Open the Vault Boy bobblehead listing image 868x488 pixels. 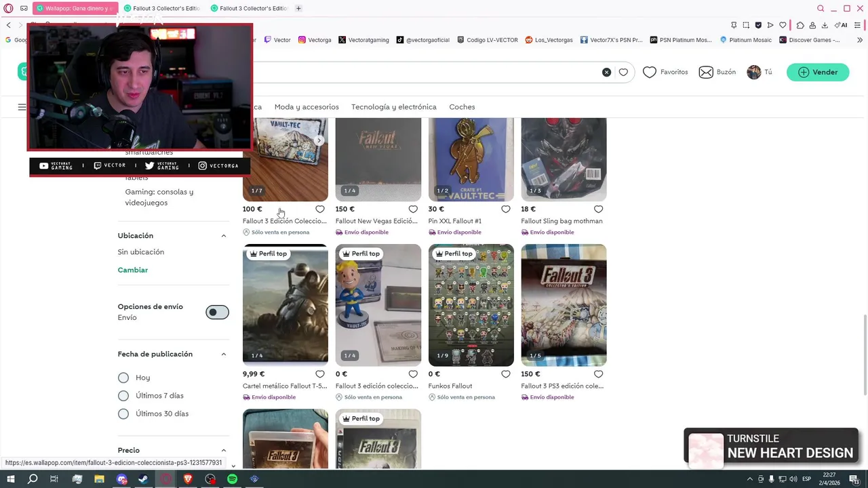click(x=378, y=305)
